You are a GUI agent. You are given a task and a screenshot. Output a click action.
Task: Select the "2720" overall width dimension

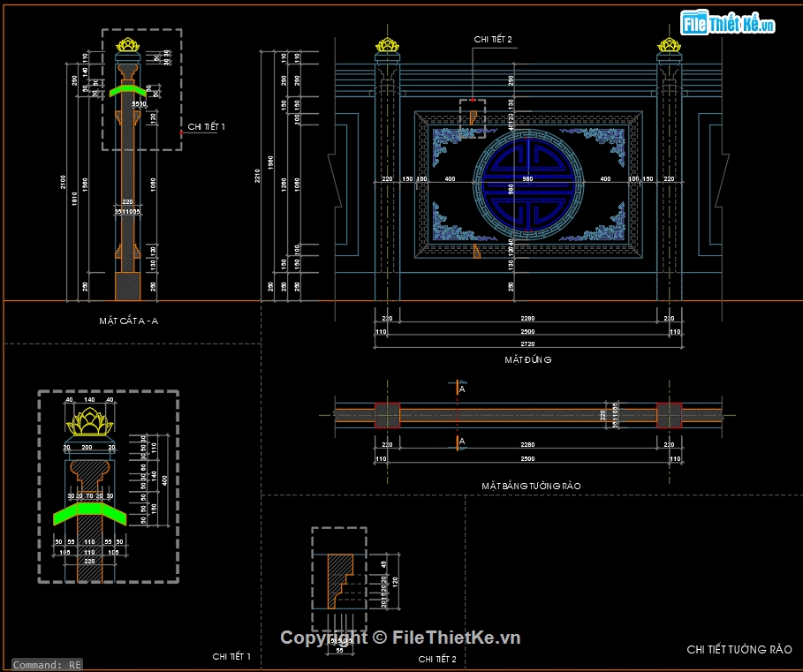coord(527,344)
